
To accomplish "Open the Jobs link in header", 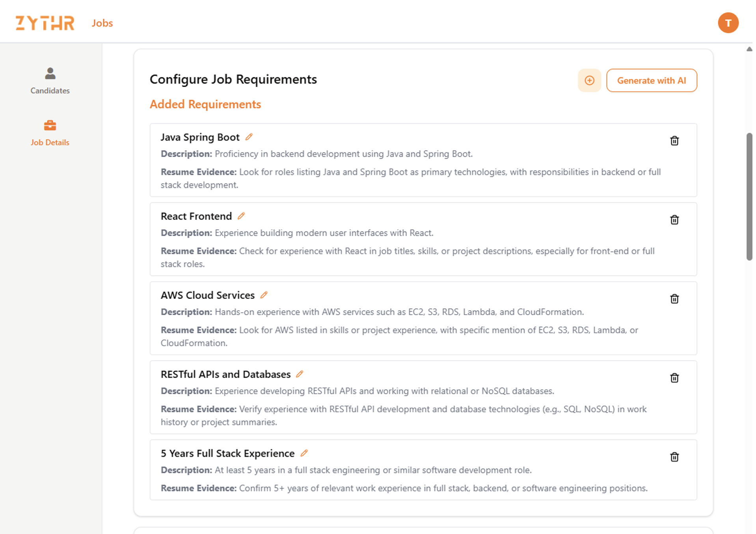I will [102, 23].
